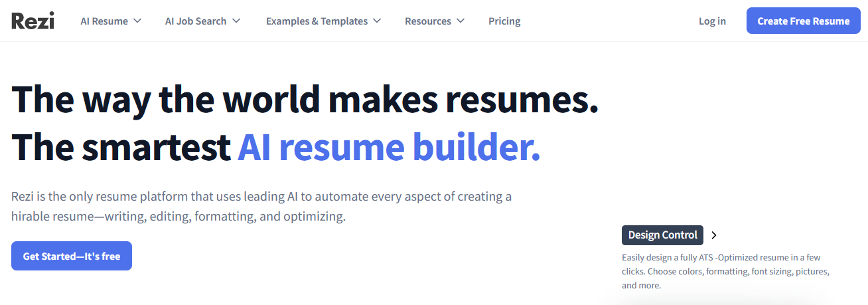Click the Get Started—It's free button
This screenshot has height=305, width=868.
tap(72, 256)
